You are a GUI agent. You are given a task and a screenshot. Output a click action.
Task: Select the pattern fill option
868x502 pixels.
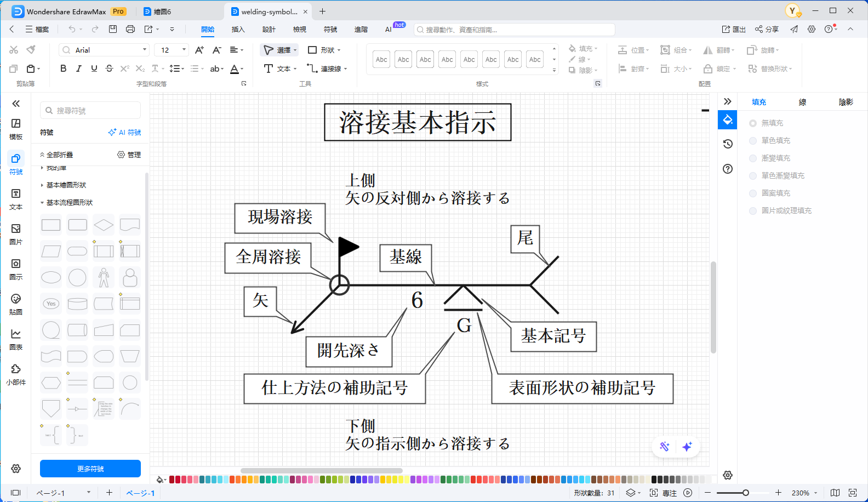click(775, 193)
